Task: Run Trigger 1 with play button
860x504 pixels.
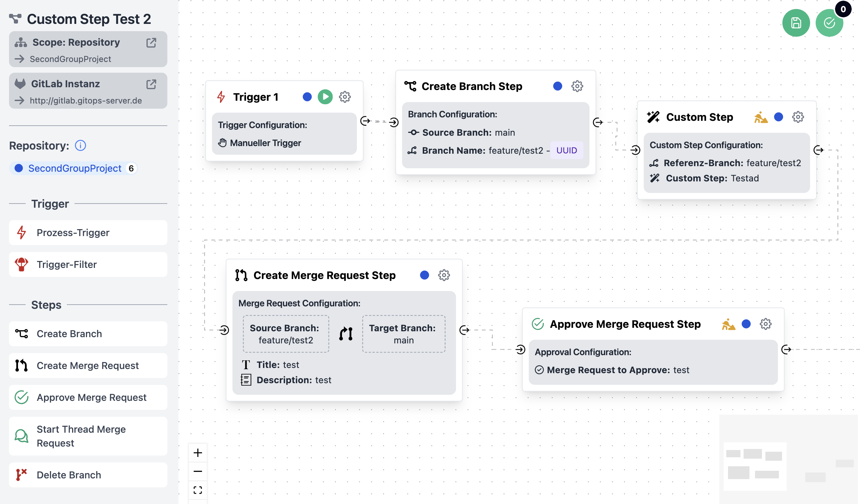Action: coord(325,97)
